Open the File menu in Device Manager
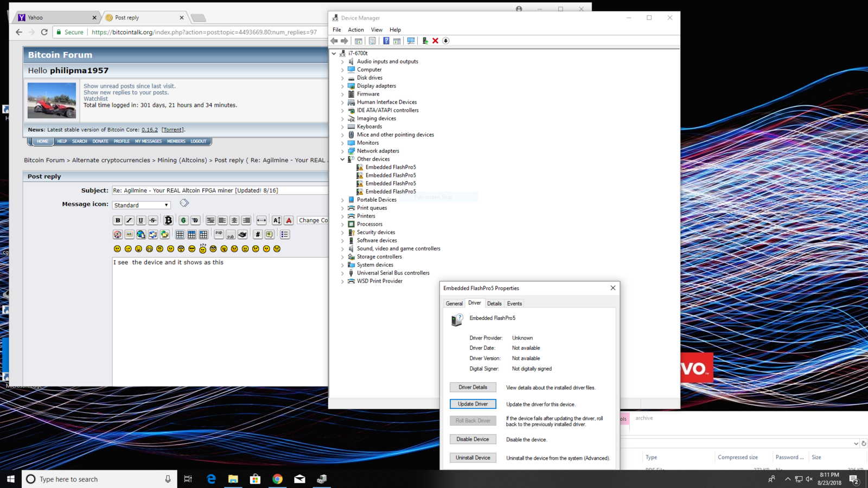 point(337,30)
